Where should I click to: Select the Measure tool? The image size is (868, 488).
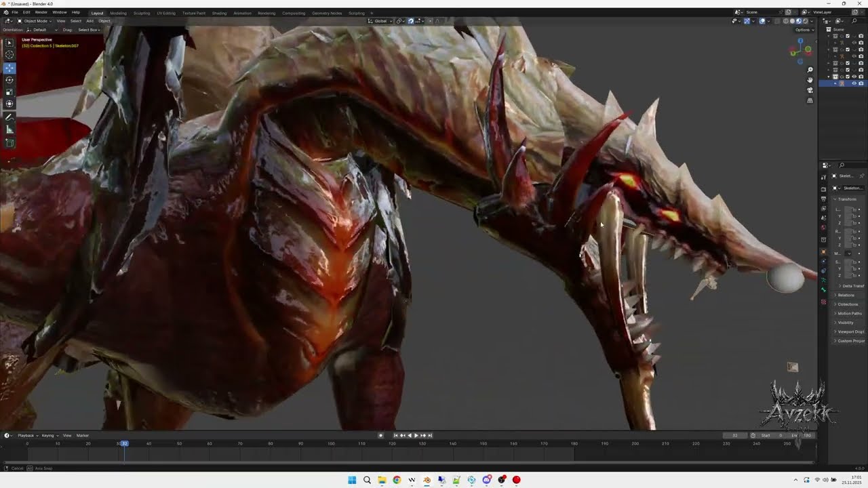tap(9, 129)
